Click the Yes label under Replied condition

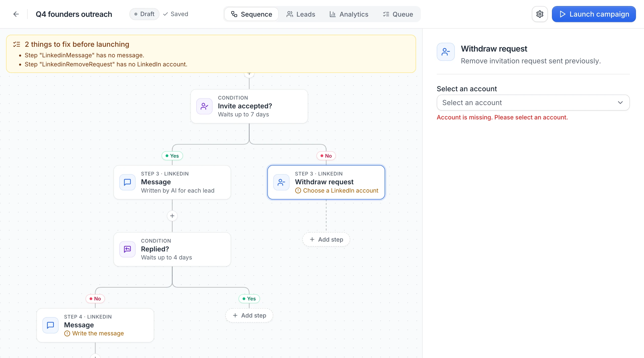pos(249,299)
